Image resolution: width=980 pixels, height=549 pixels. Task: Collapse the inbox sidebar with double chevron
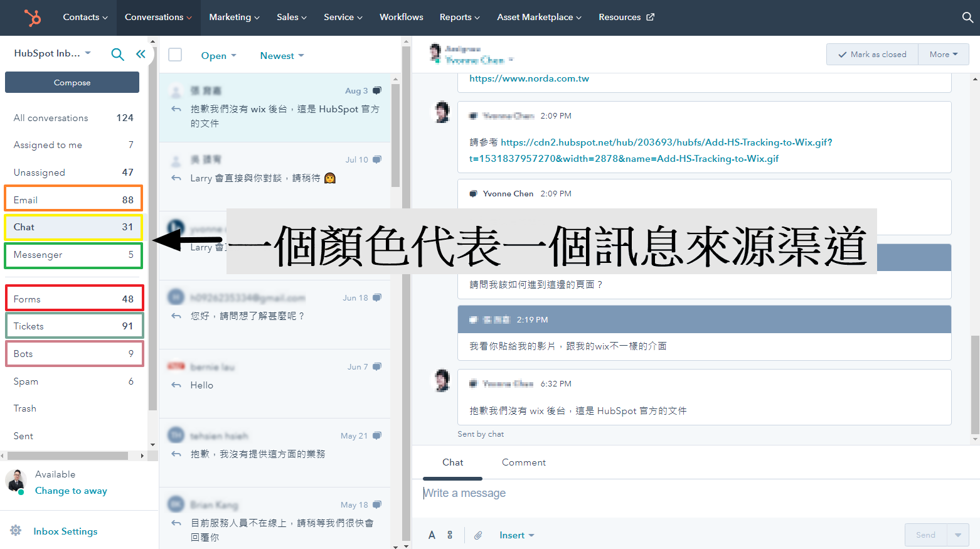click(141, 54)
